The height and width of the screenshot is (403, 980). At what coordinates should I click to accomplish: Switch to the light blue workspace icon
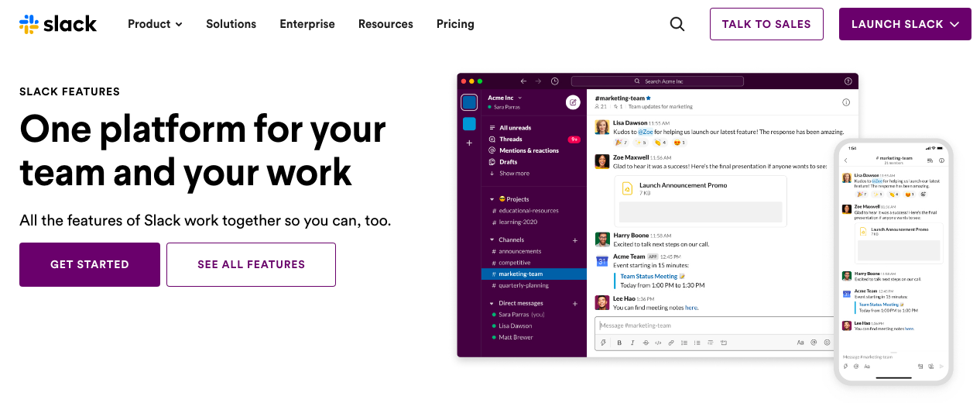pos(469,123)
